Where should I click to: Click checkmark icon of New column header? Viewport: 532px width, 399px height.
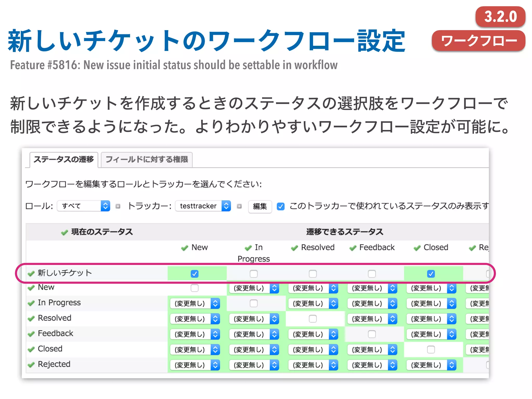184,248
